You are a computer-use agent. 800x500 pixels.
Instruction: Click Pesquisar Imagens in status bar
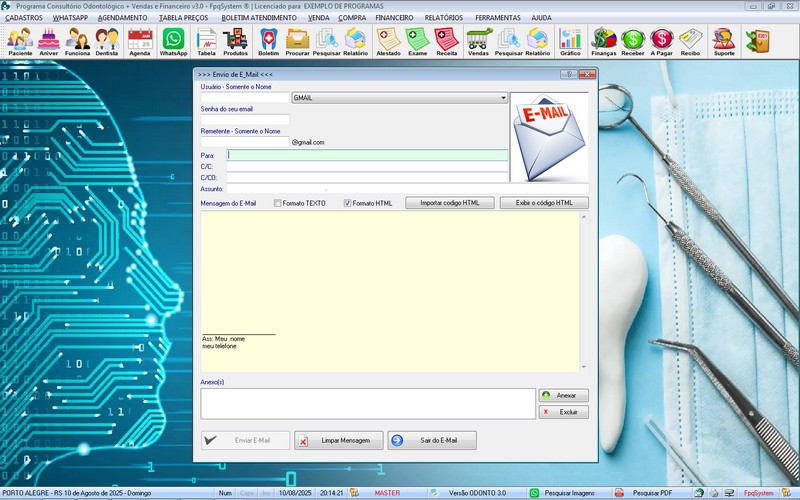click(x=567, y=493)
